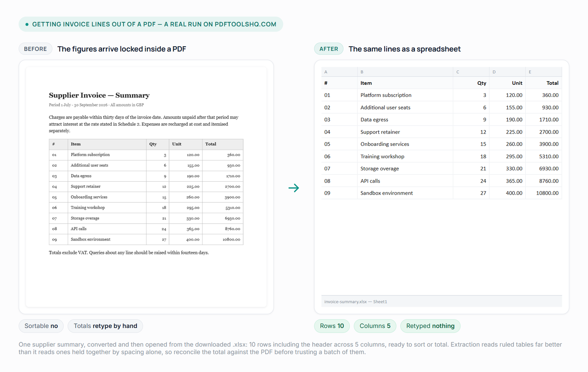The height and width of the screenshot is (372, 588).
Task: Click the PDF table 'Item' header
Action: click(x=107, y=144)
